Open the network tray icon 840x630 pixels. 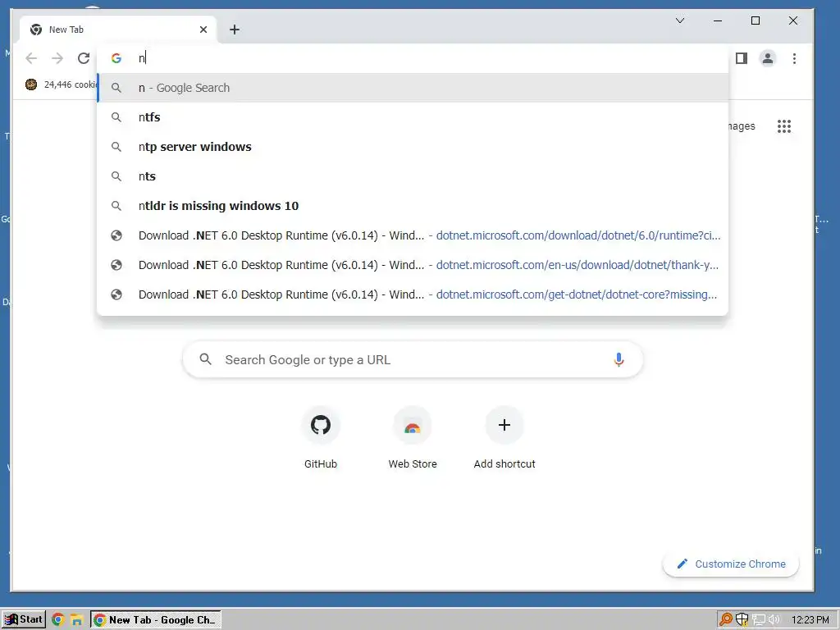[x=759, y=620]
